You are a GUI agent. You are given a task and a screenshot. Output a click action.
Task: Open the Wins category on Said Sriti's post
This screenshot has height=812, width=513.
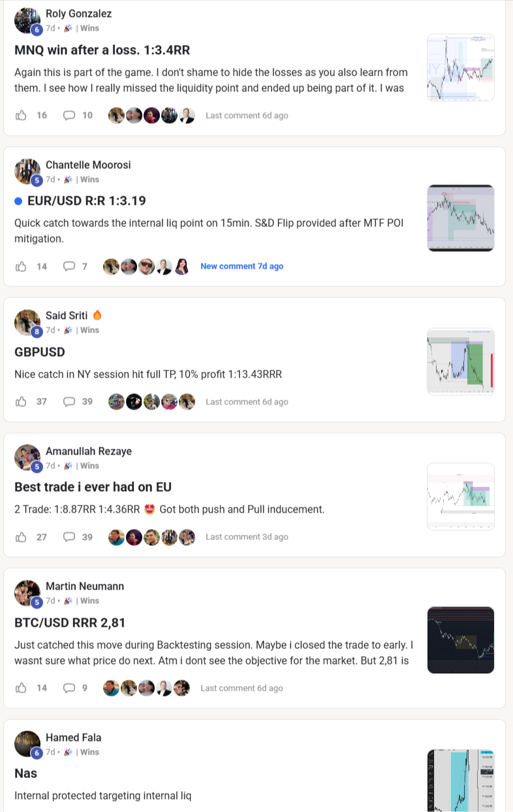coord(89,330)
